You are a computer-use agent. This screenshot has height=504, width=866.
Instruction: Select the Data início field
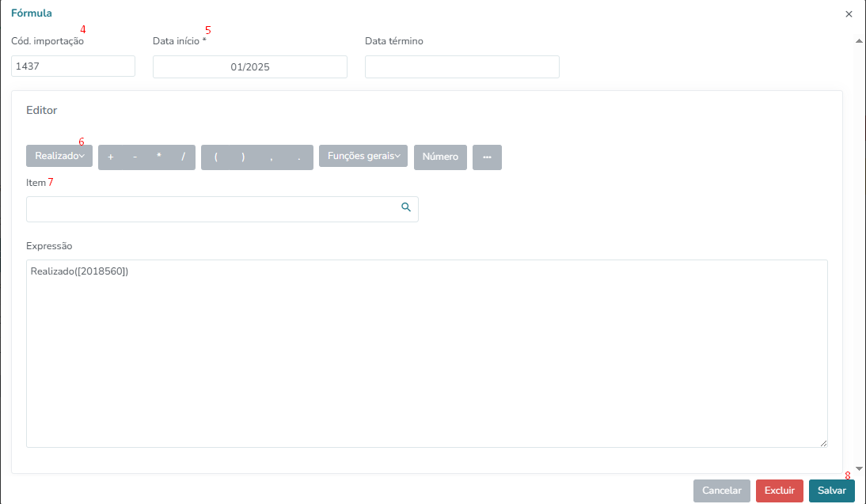pyautogui.click(x=250, y=66)
